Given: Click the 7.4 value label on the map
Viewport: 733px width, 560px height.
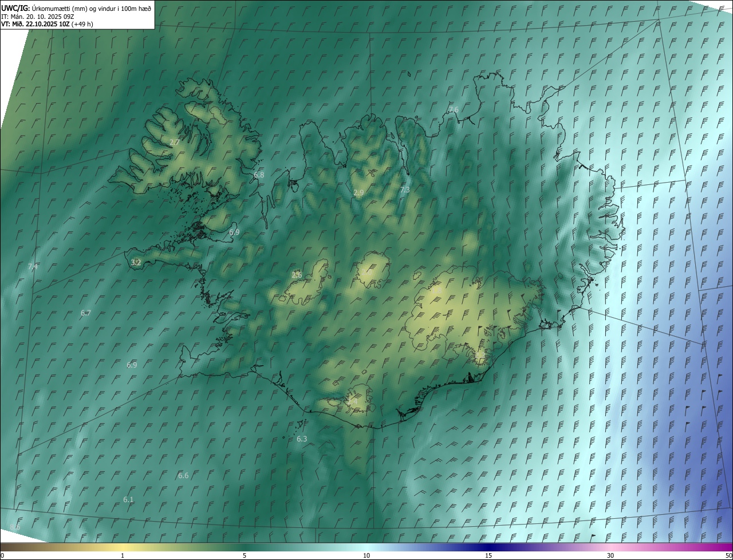Looking at the screenshot, I should (33, 266).
